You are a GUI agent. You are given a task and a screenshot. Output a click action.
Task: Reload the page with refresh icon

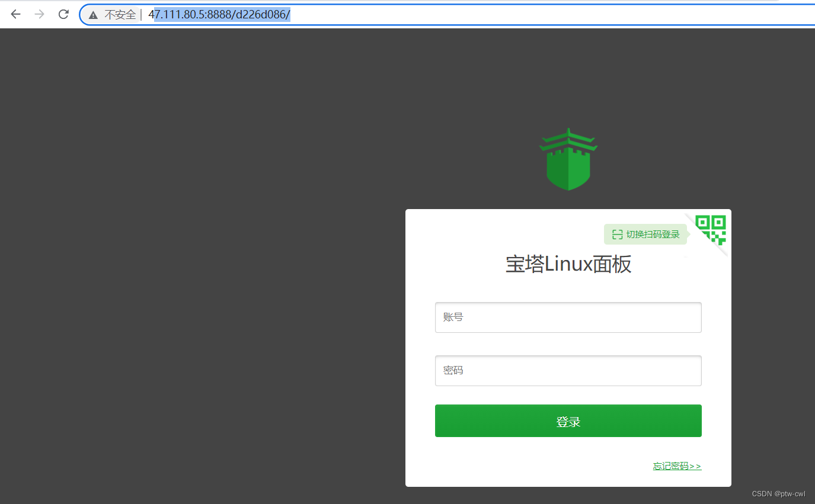(63, 14)
